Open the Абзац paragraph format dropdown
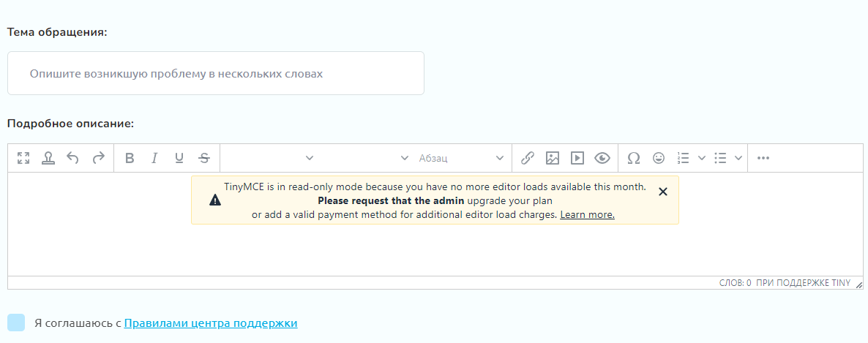The width and height of the screenshot is (868, 343). pyautogui.click(x=462, y=158)
